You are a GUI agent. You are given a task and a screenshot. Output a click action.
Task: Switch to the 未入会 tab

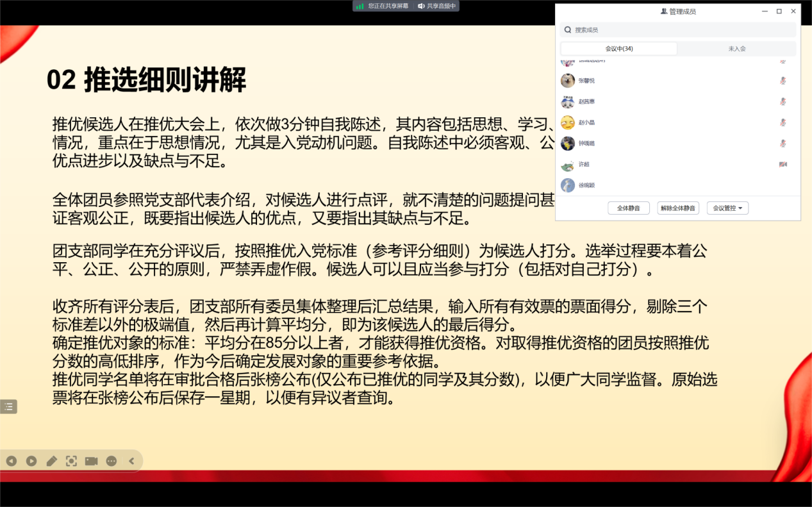737,48
